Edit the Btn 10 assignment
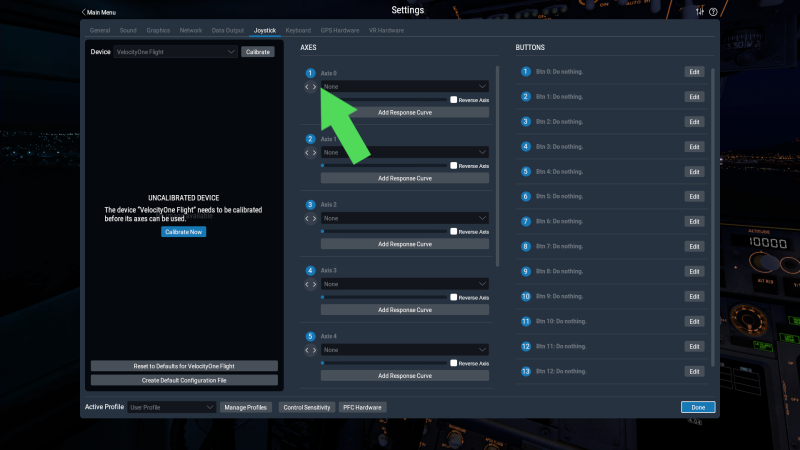Viewport: 800px width, 450px height. coord(694,321)
